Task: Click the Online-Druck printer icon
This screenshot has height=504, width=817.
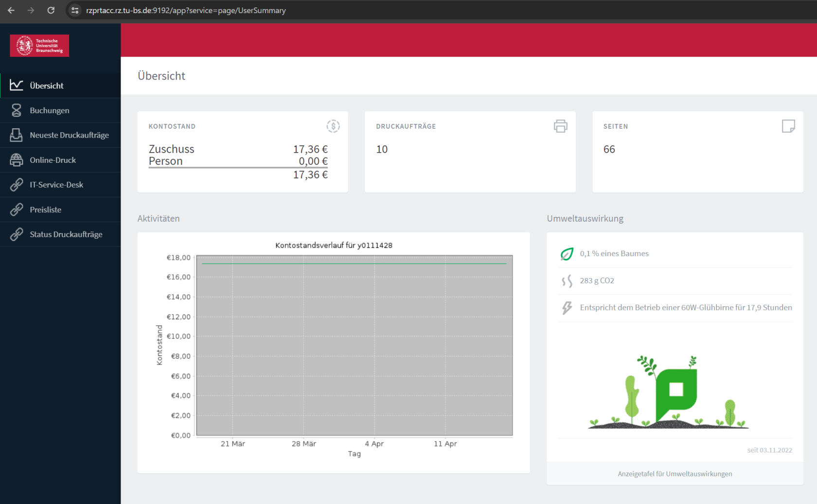Action: coord(17,160)
